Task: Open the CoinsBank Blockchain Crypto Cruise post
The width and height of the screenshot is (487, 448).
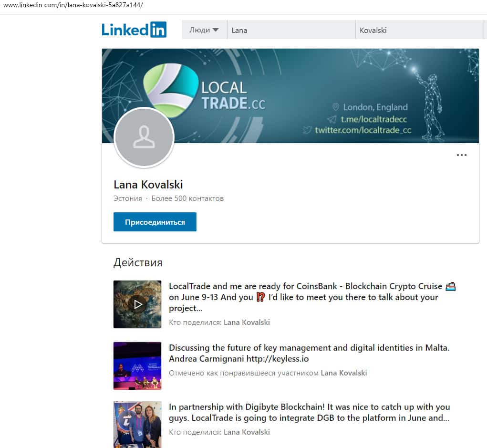Action: coord(312,297)
